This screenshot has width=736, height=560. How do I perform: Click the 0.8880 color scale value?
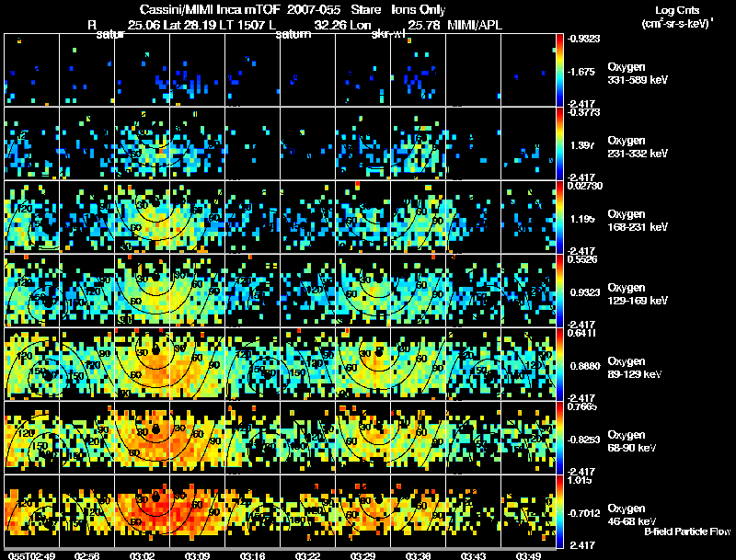click(585, 366)
